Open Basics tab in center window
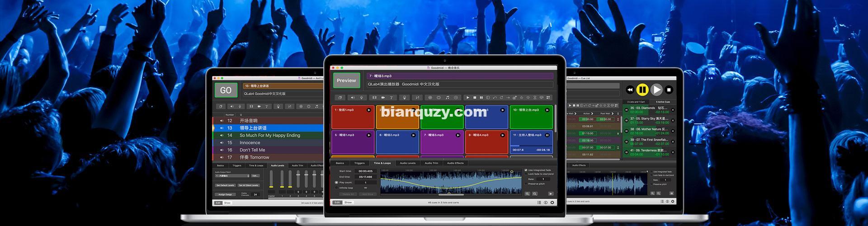868x226 pixels. click(x=340, y=163)
